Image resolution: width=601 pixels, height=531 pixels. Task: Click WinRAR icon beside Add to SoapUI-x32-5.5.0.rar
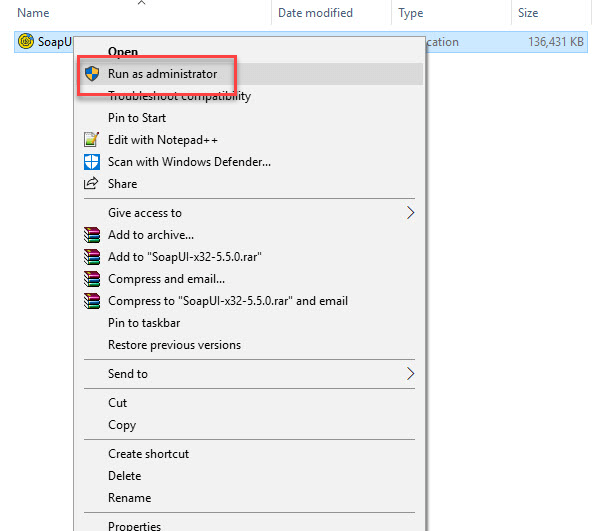[x=92, y=257]
